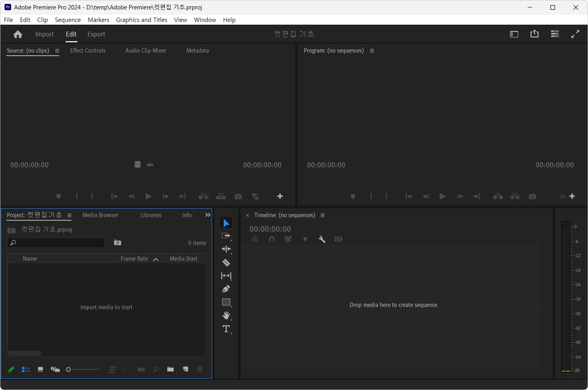The height and width of the screenshot is (390, 588).
Task: Click the Quick Export share icon
Action: tap(534, 34)
